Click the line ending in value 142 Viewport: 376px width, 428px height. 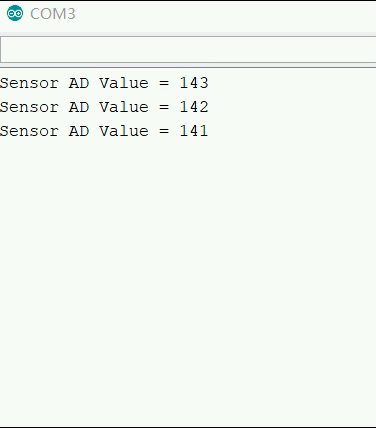(x=104, y=107)
